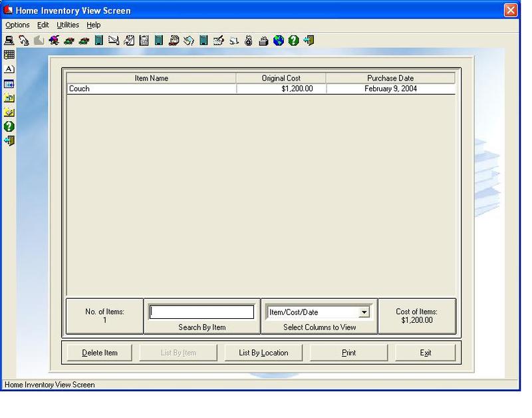Image resolution: width=532 pixels, height=418 pixels.
Task: Click the $1,200.00 cell in Couch row
Action: tap(281, 89)
